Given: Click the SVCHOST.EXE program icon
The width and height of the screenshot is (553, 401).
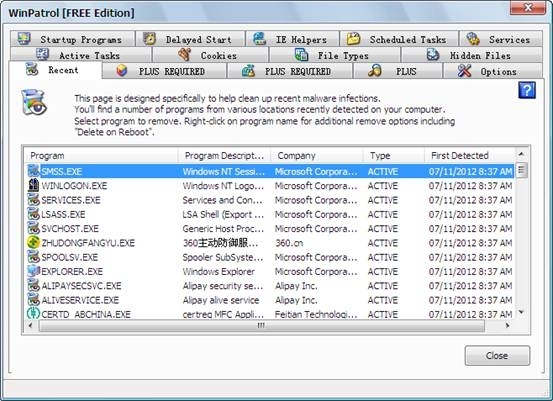Looking at the screenshot, I should tap(34, 228).
